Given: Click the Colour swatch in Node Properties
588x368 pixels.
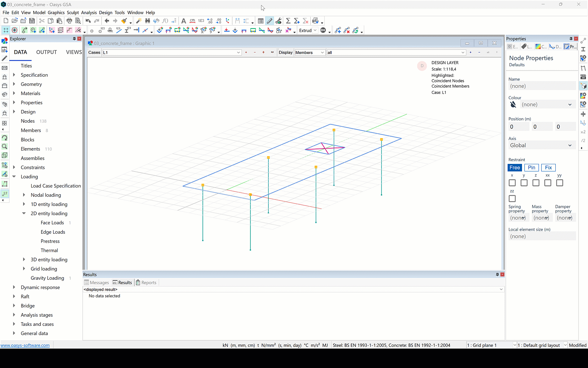Looking at the screenshot, I should pyautogui.click(x=513, y=104).
